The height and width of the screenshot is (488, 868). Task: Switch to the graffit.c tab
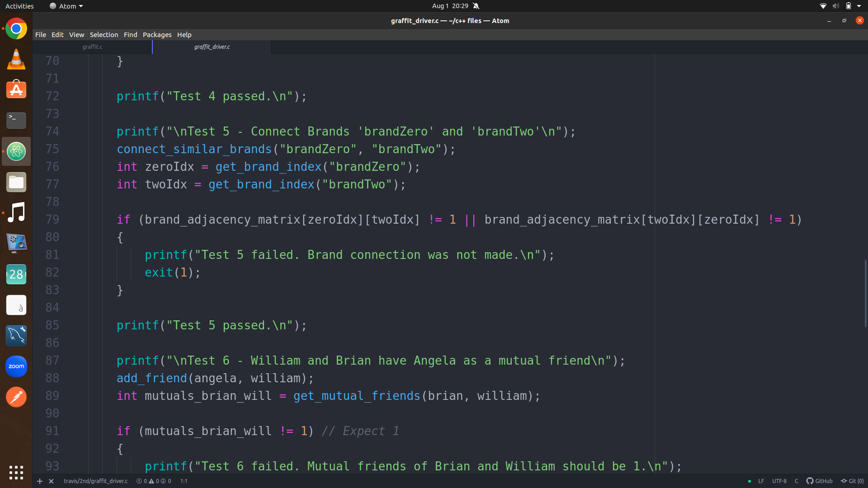(x=93, y=47)
